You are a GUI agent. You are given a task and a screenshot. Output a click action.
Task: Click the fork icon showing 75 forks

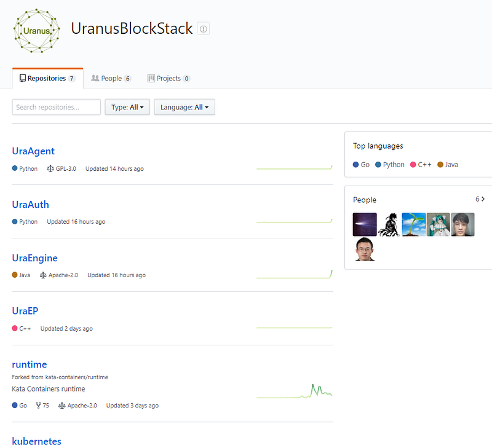(39, 406)
